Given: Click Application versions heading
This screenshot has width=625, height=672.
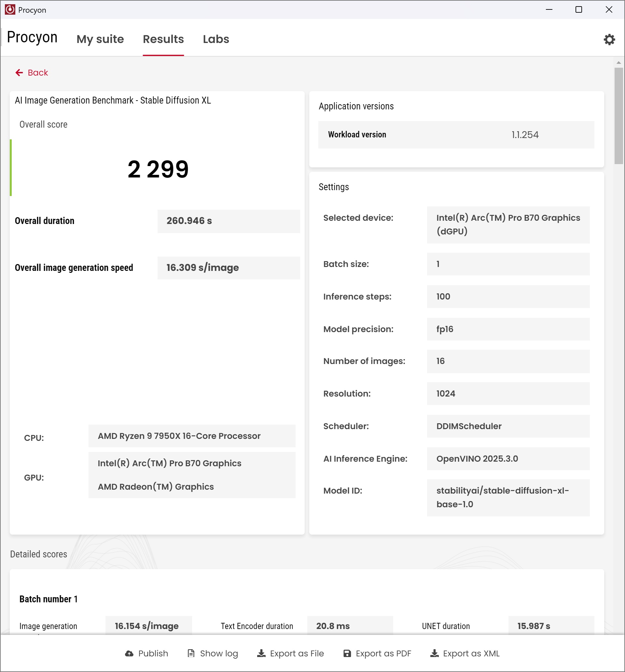Looking at the screenshot, I should pos(356,106).
